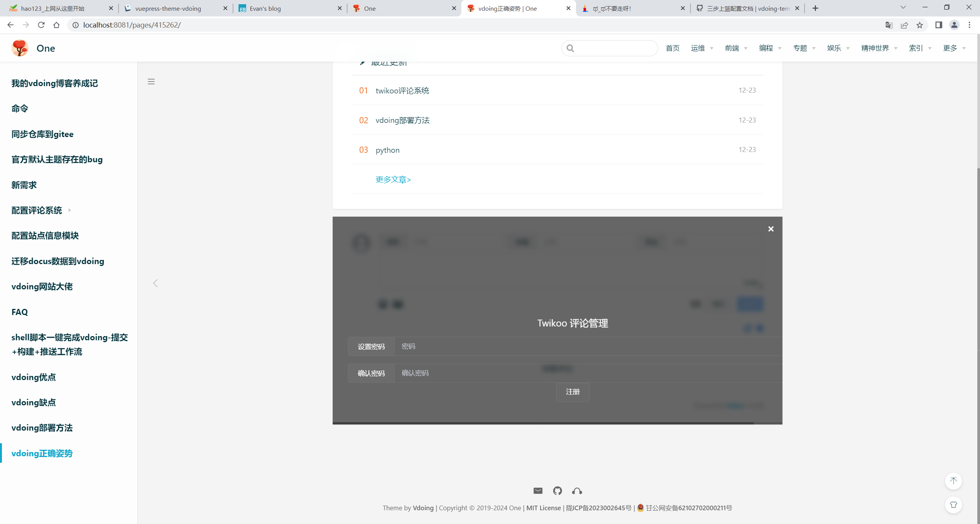Go to 首页 in navigation

click(x=673, y=48)
